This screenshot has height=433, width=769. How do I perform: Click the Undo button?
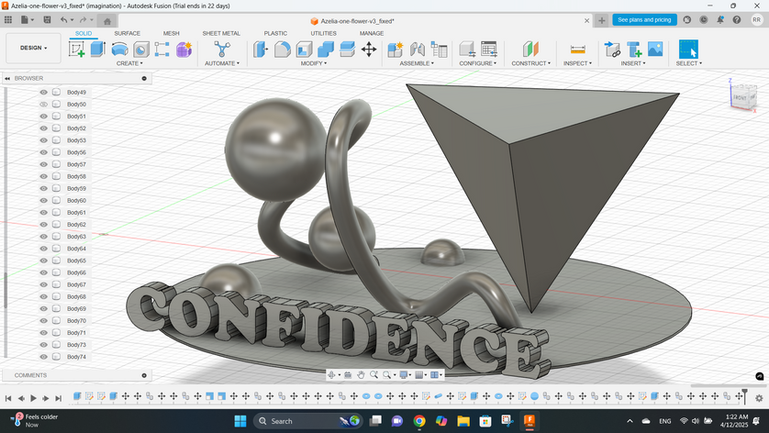(x=64, y=20)
